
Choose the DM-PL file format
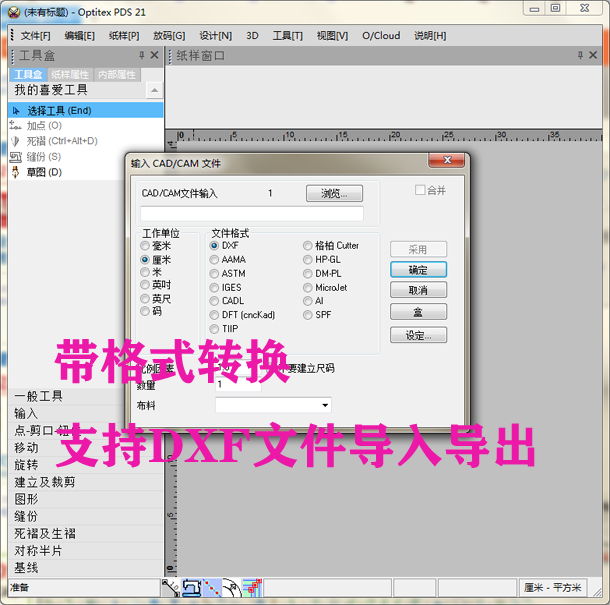tap(323, 274)
